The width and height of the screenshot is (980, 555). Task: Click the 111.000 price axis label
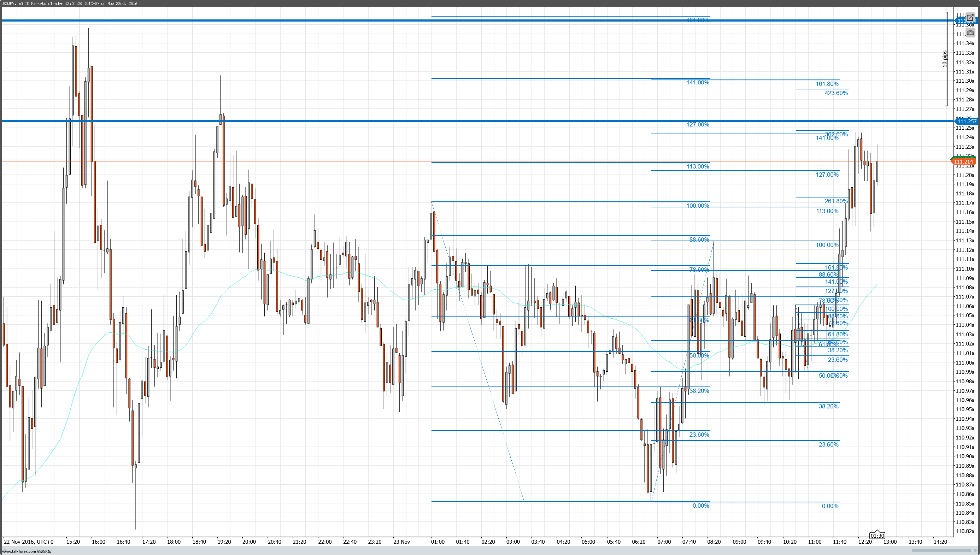pyautogui.click(x=965, y=362)
